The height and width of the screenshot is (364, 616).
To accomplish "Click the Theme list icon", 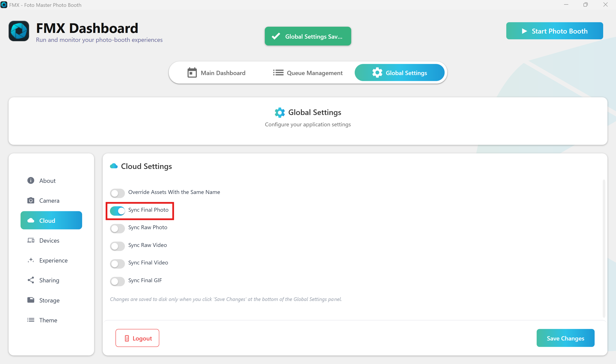I will (x=31, y=320).
